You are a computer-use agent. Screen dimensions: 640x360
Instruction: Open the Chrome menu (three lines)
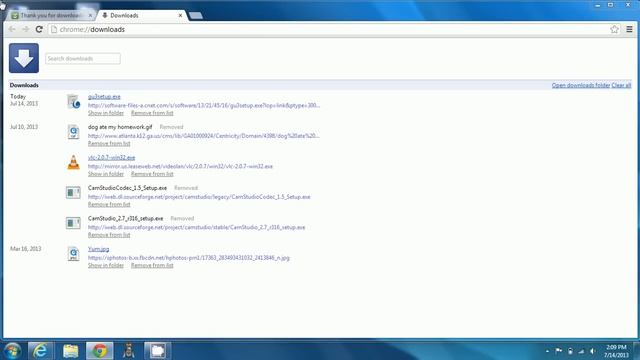(x=629, y=29)
